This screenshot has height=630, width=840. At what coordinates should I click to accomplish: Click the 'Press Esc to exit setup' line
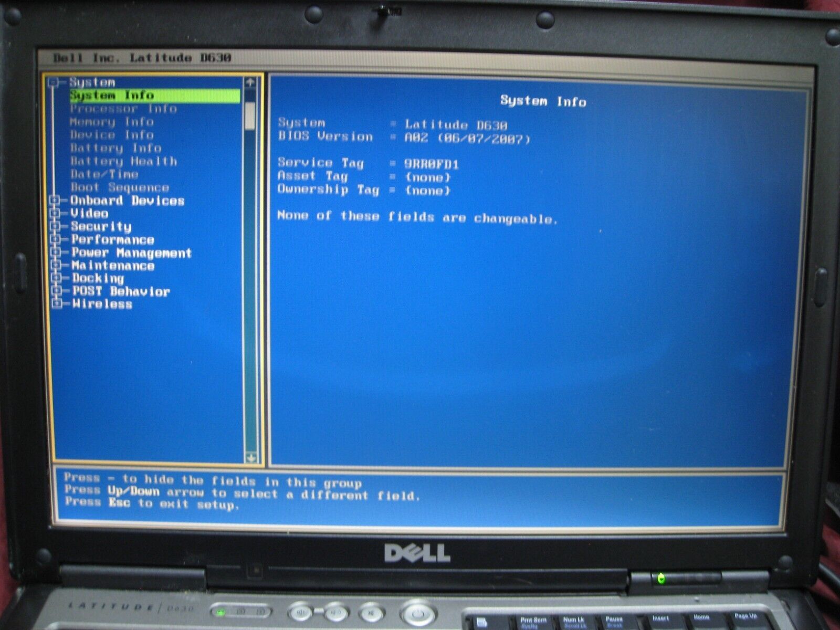152,503
